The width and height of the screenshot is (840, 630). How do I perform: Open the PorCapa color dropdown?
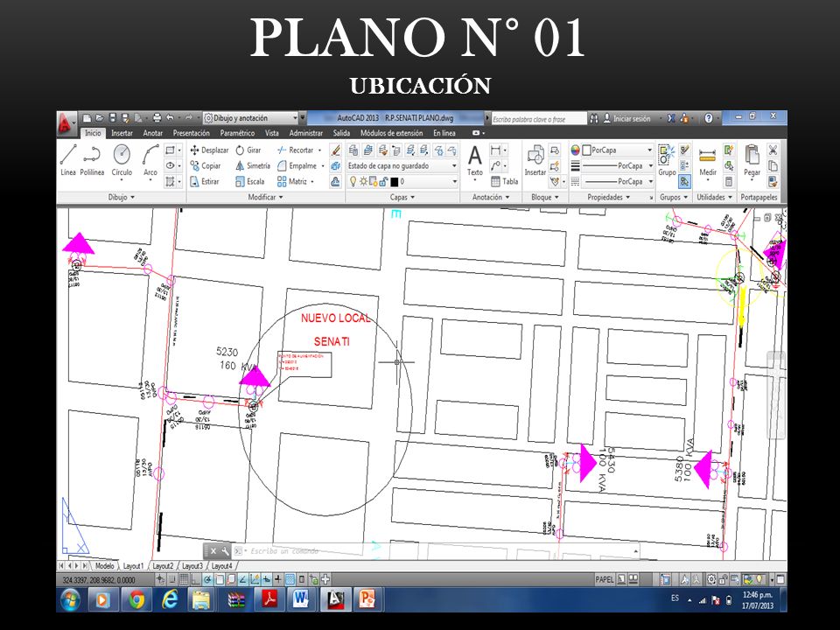coord(617,150)
